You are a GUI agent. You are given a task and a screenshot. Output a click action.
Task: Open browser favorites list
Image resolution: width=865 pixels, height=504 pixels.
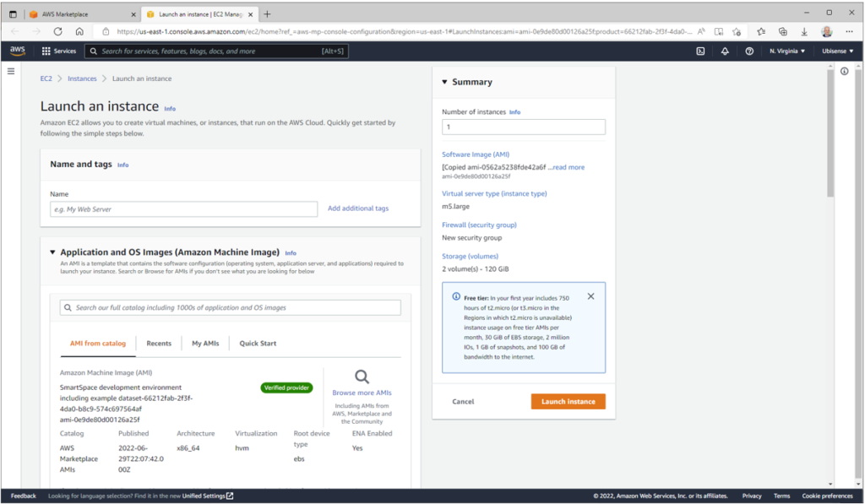761,31
